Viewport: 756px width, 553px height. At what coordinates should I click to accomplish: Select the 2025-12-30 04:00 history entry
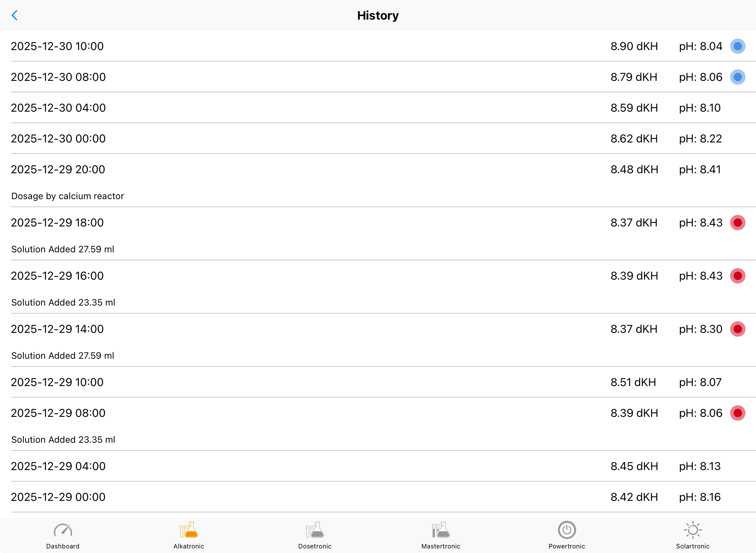58,108
